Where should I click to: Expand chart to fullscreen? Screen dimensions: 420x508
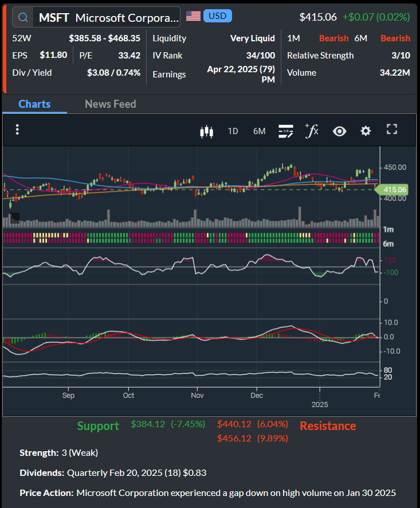tap(392, 129)
